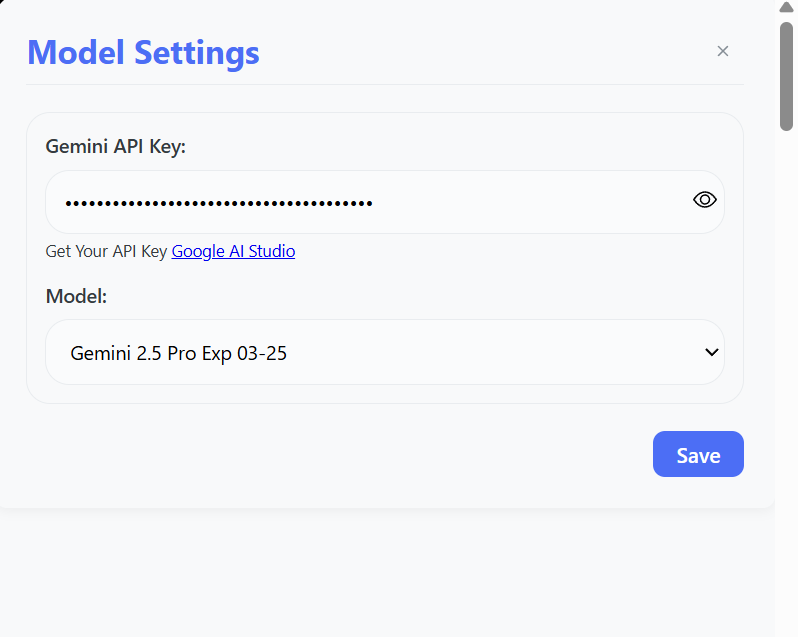Click the scrollbar up arrow

pos(786,7)
